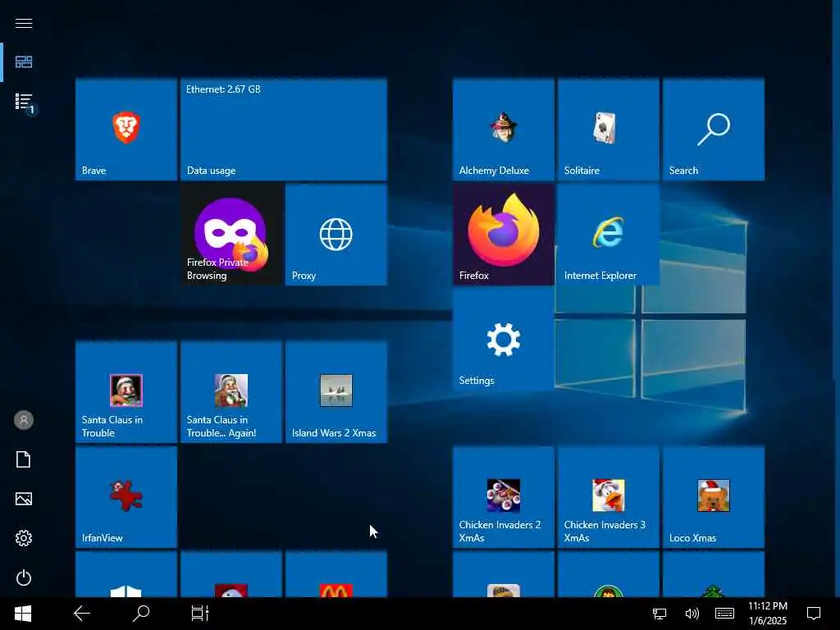The width and height of the screenshot is (840, 630).
Task: Open the Solitaire tile
Action: (x=608, y=129)
